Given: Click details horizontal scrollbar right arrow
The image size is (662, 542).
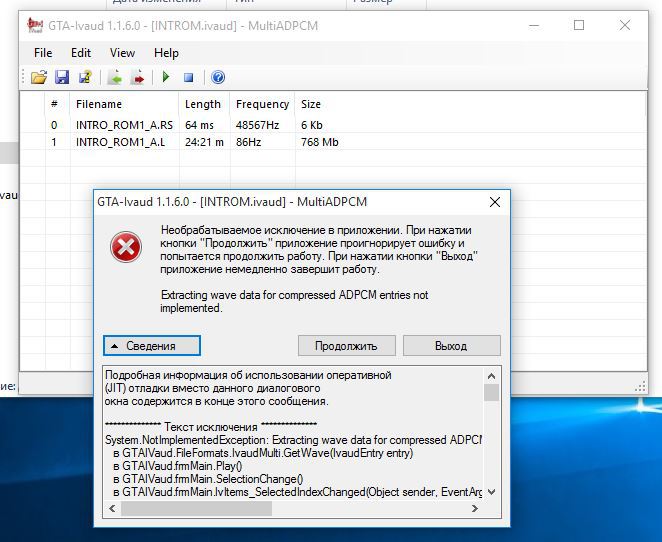Looking at the screenshot, I should (475, 509).
